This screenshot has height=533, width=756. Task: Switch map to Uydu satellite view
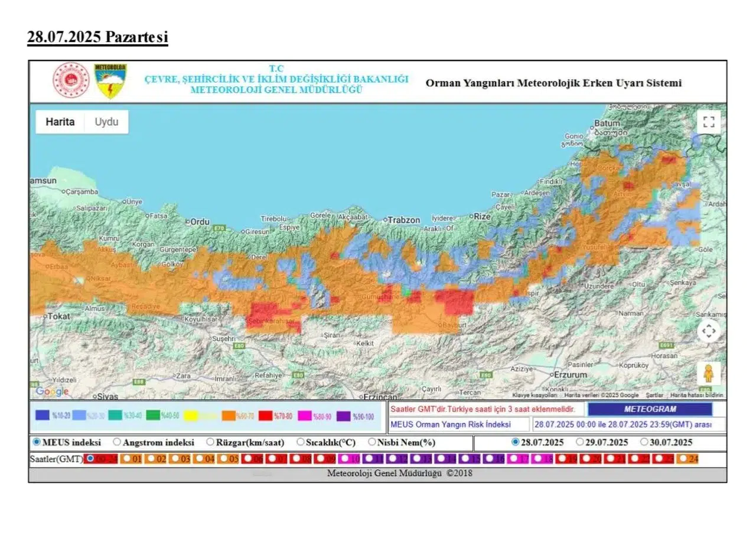[x=107, y=122]
